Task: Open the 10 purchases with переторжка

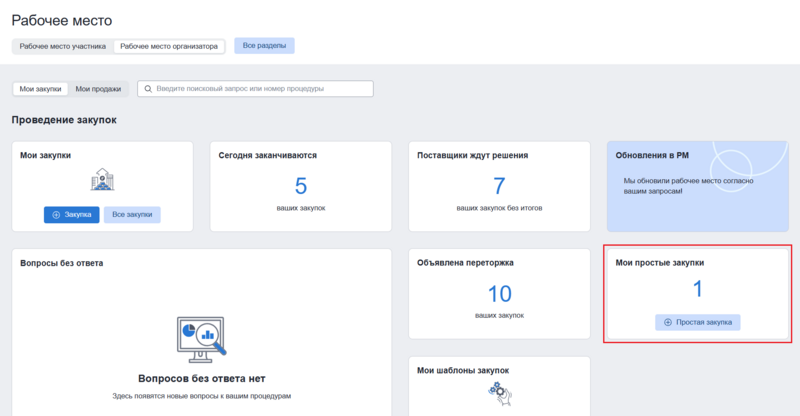Action: [x=499, y=293]
